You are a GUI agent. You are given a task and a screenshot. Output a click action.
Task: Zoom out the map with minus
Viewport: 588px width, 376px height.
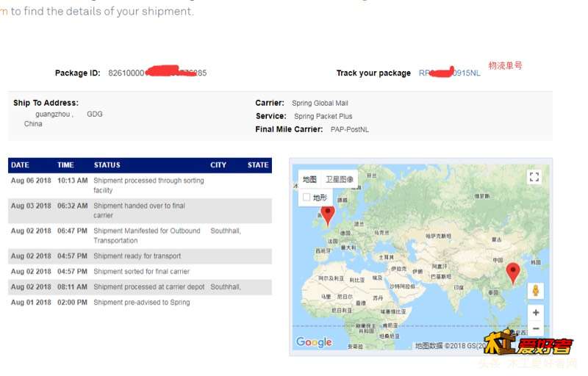[536, 328]
